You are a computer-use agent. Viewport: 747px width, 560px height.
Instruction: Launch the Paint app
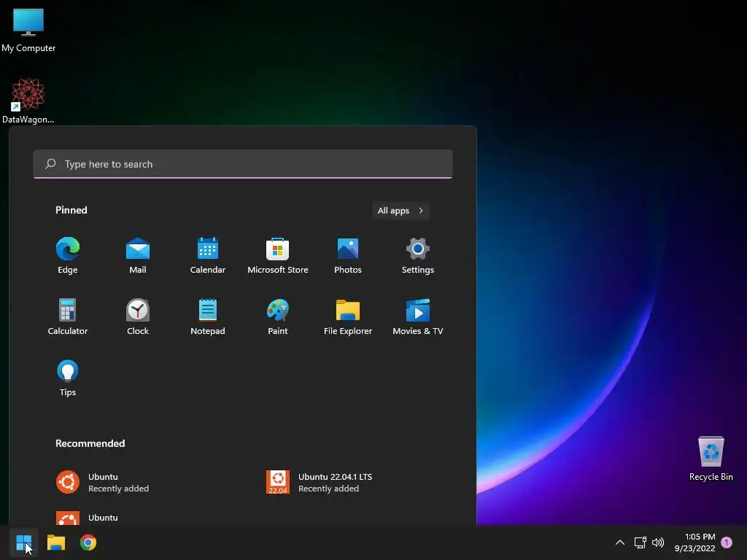278,317
